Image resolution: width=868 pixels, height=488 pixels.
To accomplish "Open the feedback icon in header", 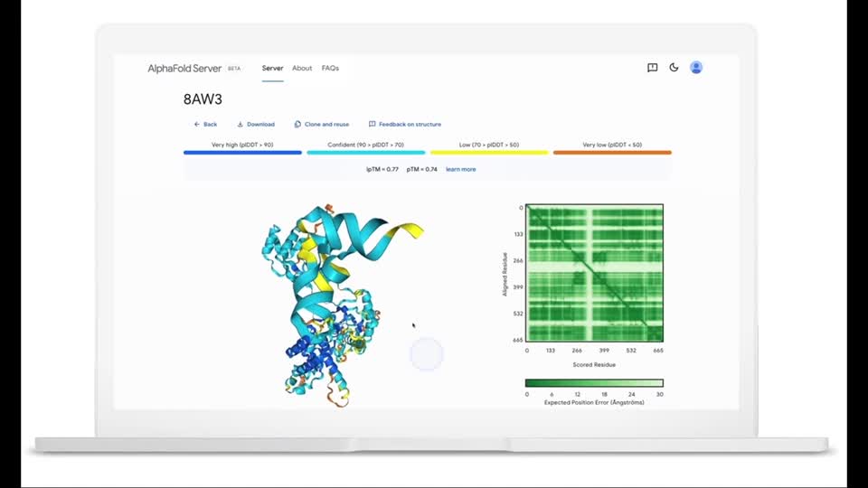I will [652, 68].
